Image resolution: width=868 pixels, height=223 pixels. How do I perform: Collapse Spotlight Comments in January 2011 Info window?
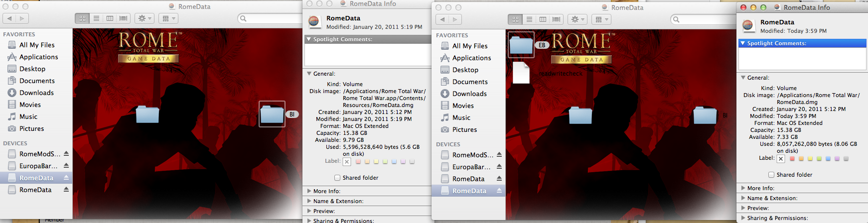pyautogui.click(x=309, y=39)
